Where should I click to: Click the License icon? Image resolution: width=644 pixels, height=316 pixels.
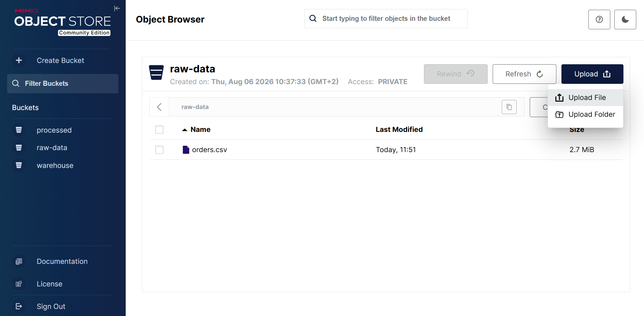[19, 284]
